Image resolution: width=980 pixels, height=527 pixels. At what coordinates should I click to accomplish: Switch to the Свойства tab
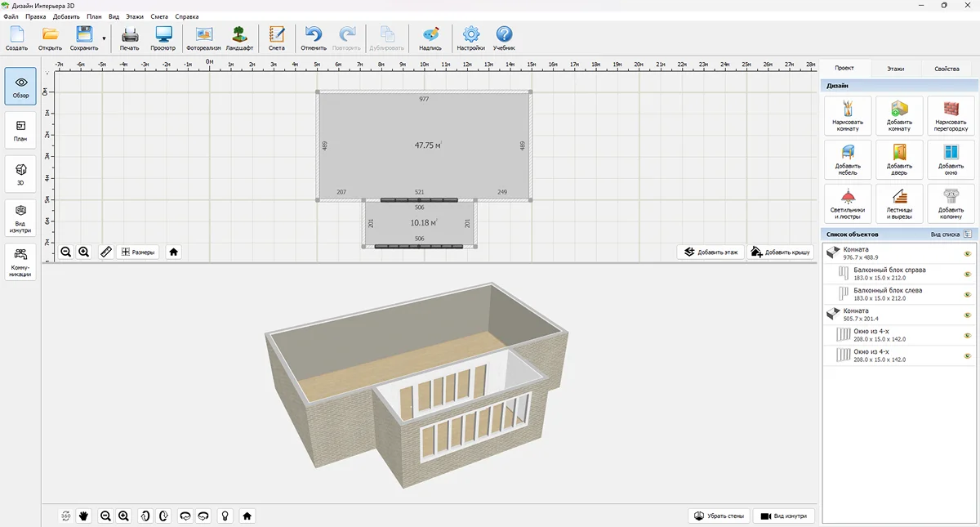click(x=947, y=69)
